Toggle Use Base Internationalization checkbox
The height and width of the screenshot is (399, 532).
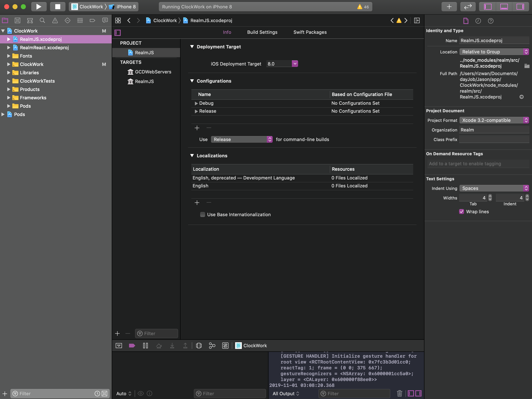(x=202, y=214)
